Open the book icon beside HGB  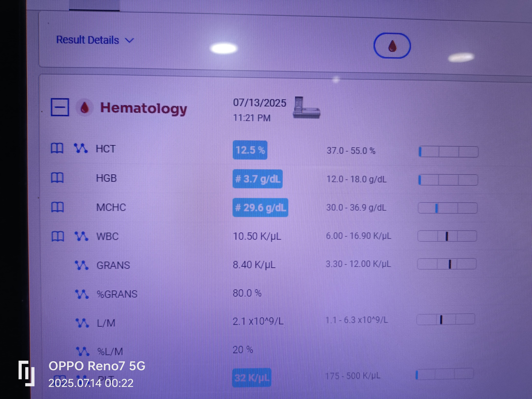pyautogui.click(x=57, y=178)
